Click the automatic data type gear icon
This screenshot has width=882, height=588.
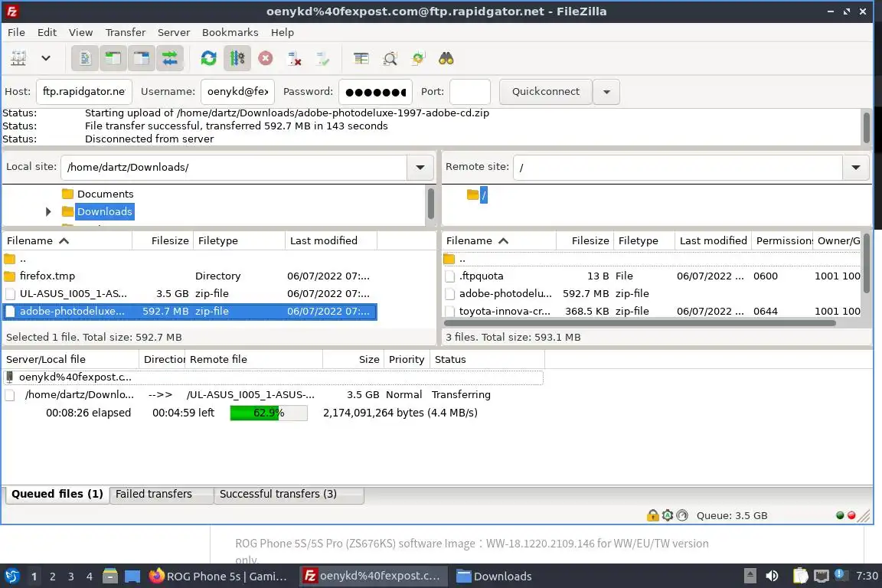coord(667,514)
